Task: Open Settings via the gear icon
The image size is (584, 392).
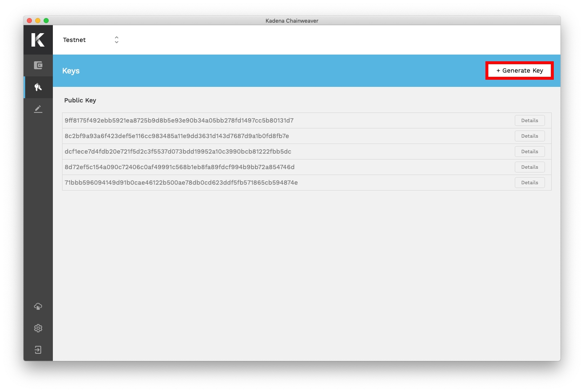Action: pyautogui.click(x=38, y=328)
